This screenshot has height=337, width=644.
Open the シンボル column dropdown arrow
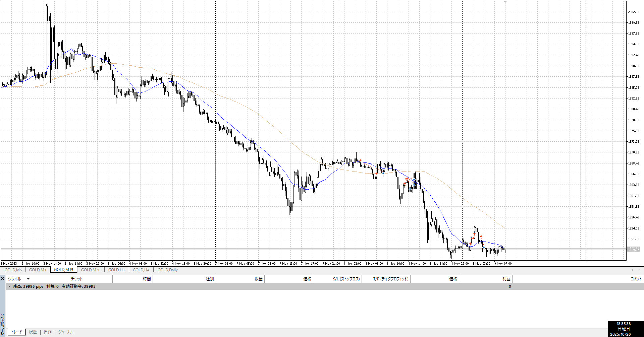[x=28, y=279]
